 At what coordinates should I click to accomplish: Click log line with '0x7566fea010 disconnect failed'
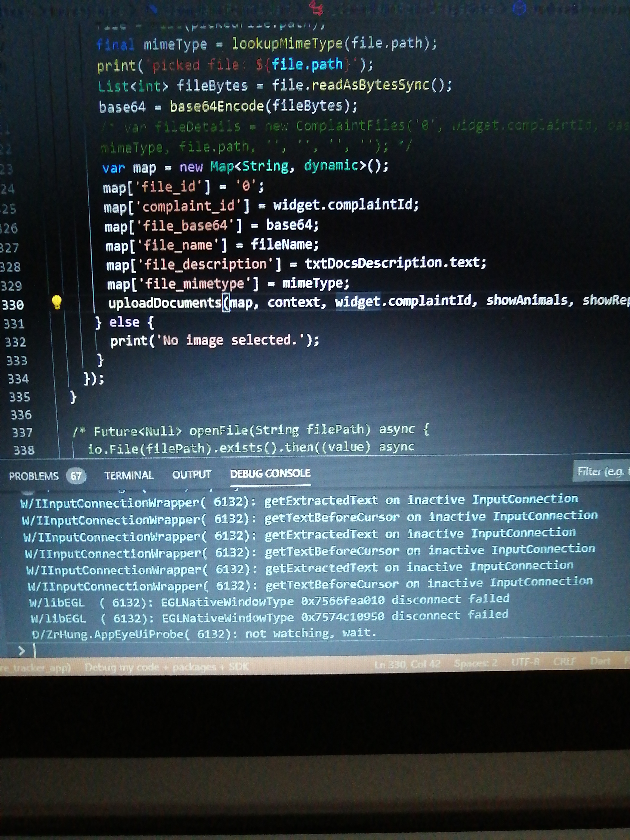[269, 601]
